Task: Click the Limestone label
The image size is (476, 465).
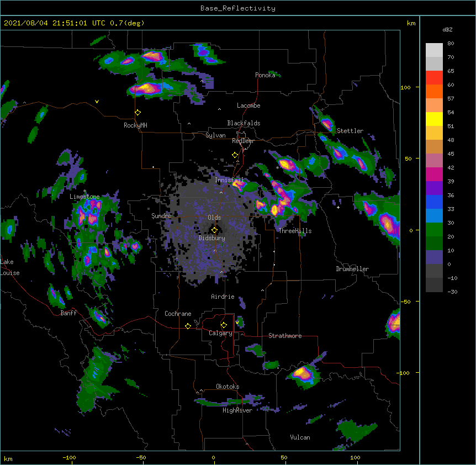Action: [x=84, y=197]
